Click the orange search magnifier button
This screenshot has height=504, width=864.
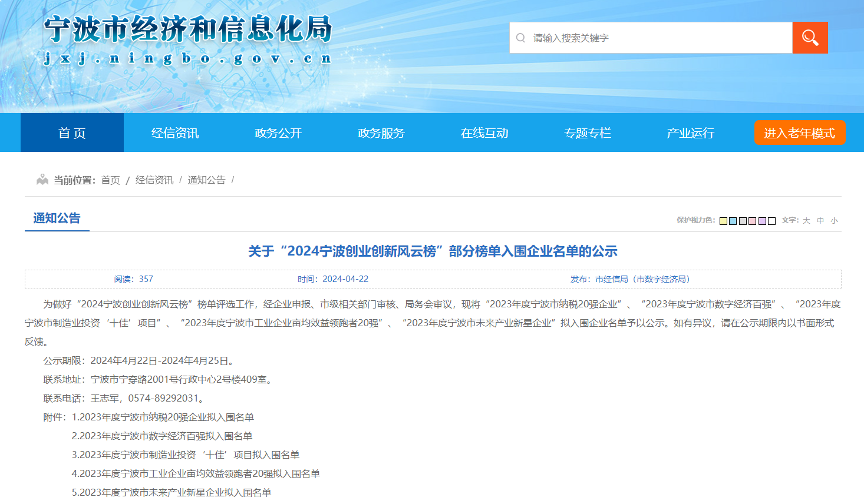click(810, 38)
